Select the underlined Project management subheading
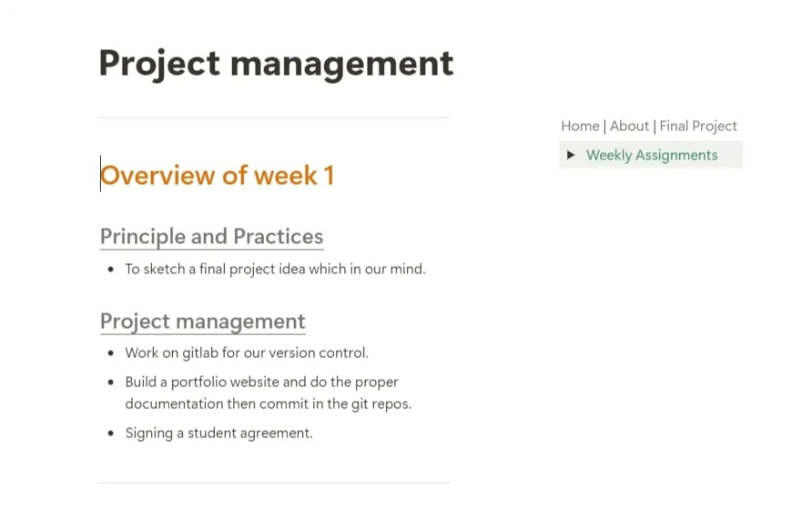812x511 pixels. coord(202,322)
